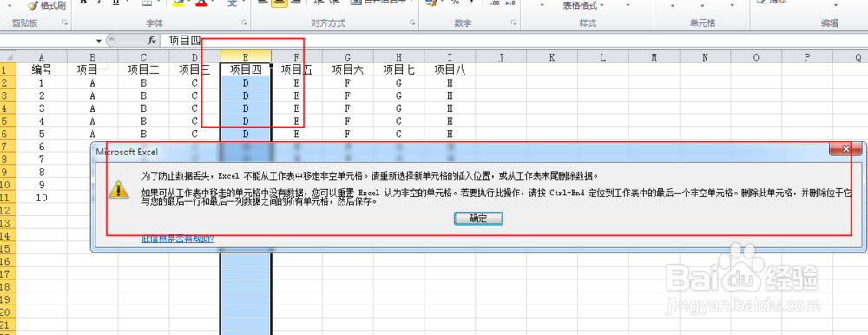Select column P header

(807, 57)
